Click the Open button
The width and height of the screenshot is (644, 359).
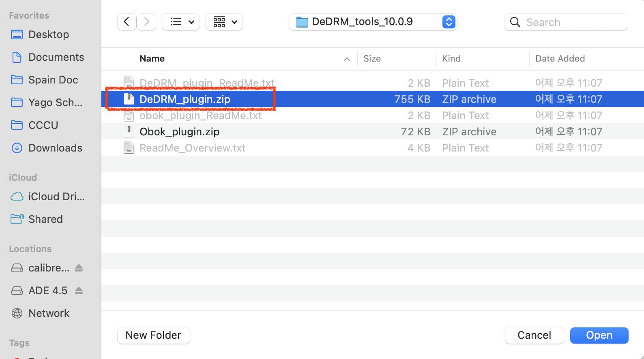(599, 335)
